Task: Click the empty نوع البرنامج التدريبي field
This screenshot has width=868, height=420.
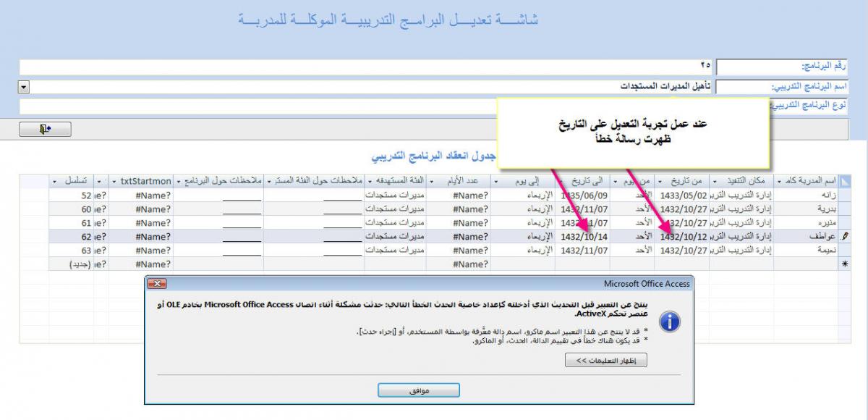Action: pos(366,106)
